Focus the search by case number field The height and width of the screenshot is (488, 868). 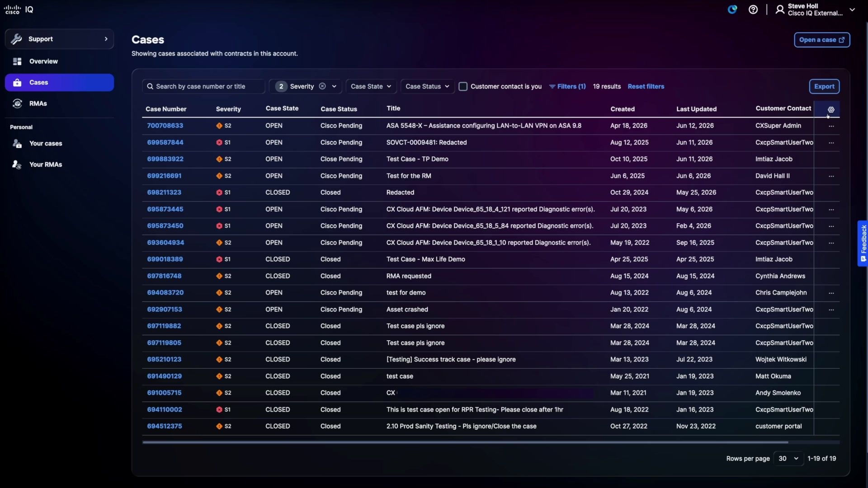pos(203,86)
